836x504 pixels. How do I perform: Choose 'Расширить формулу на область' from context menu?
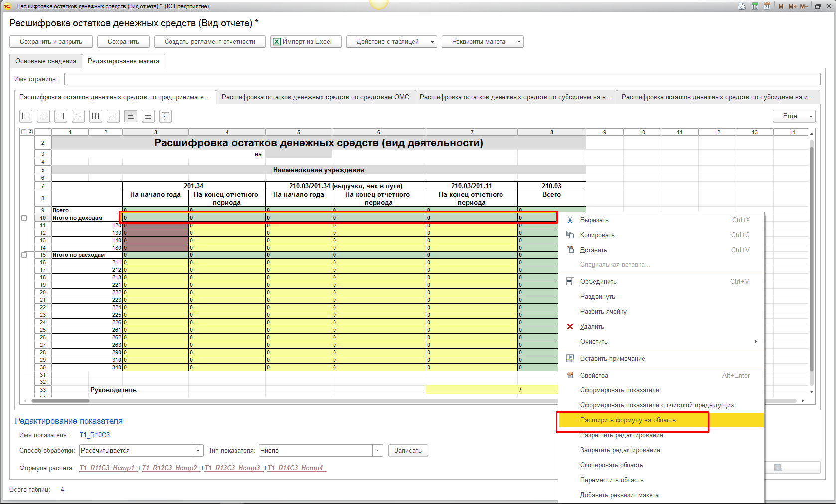(x=628, y=420)
